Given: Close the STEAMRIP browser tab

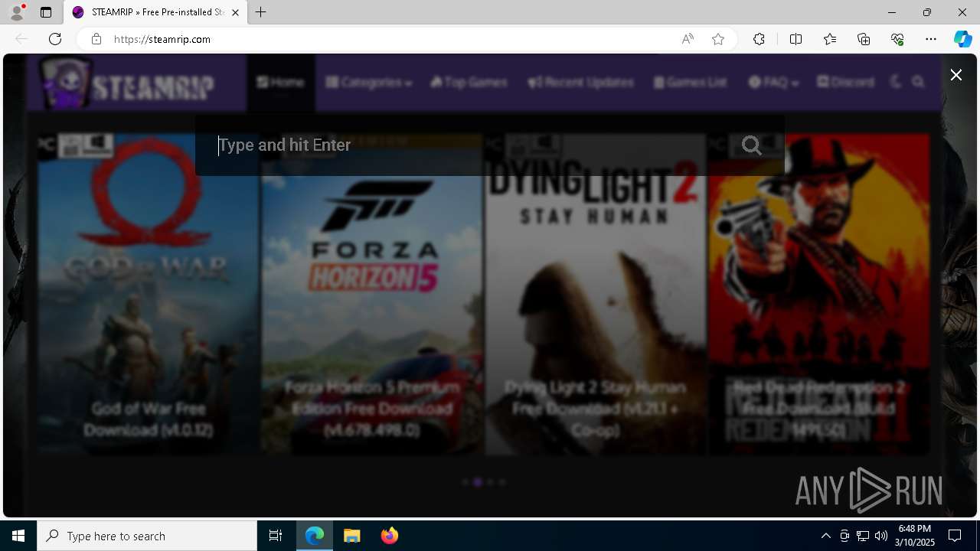Looking at the screenshot, I should (235, 12).
